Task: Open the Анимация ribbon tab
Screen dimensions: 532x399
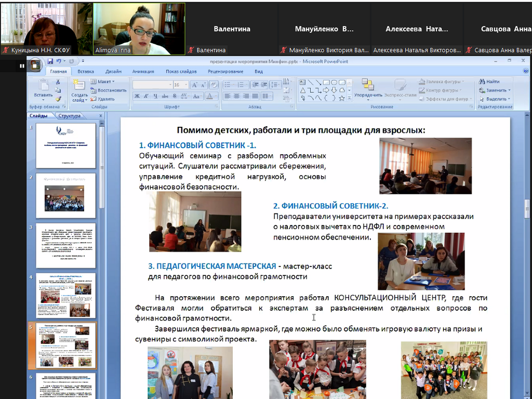Action: click(143, 71)
